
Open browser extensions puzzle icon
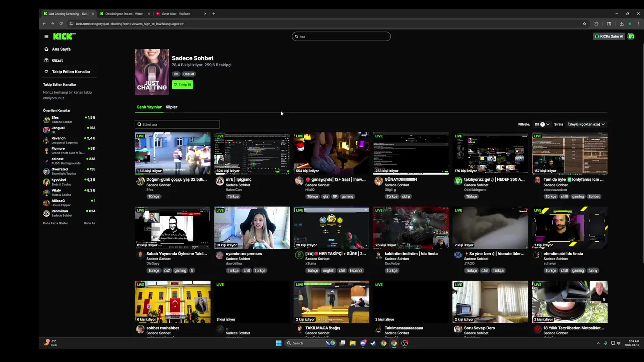coord(596,24)
